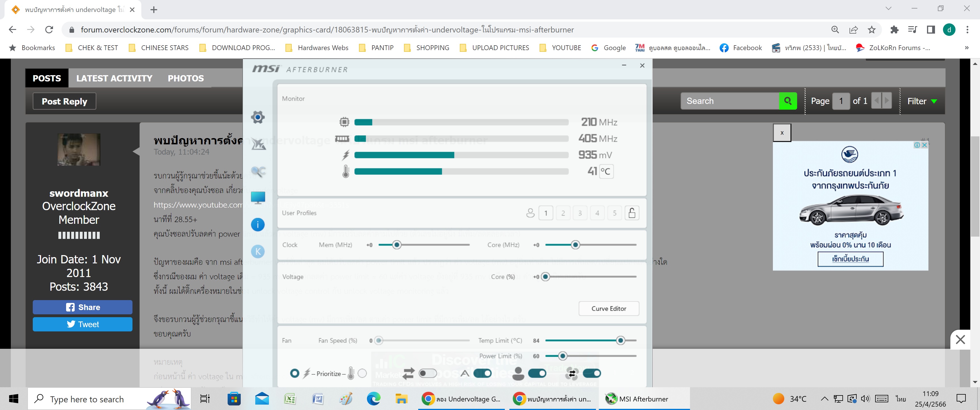Open Microsoft Edge from the taskbar

click(x=373, y=399)
